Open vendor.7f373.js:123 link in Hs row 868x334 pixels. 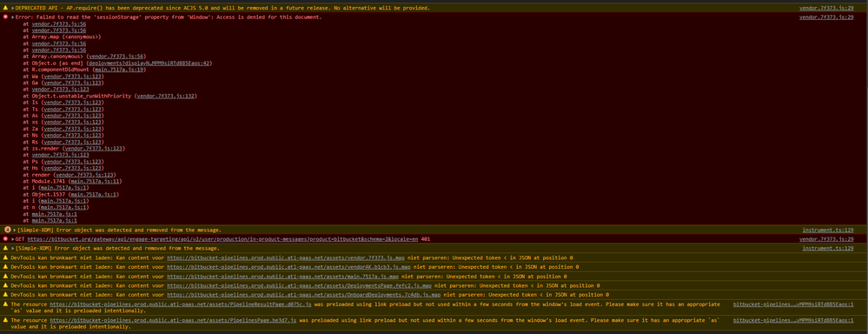(72, 168)
